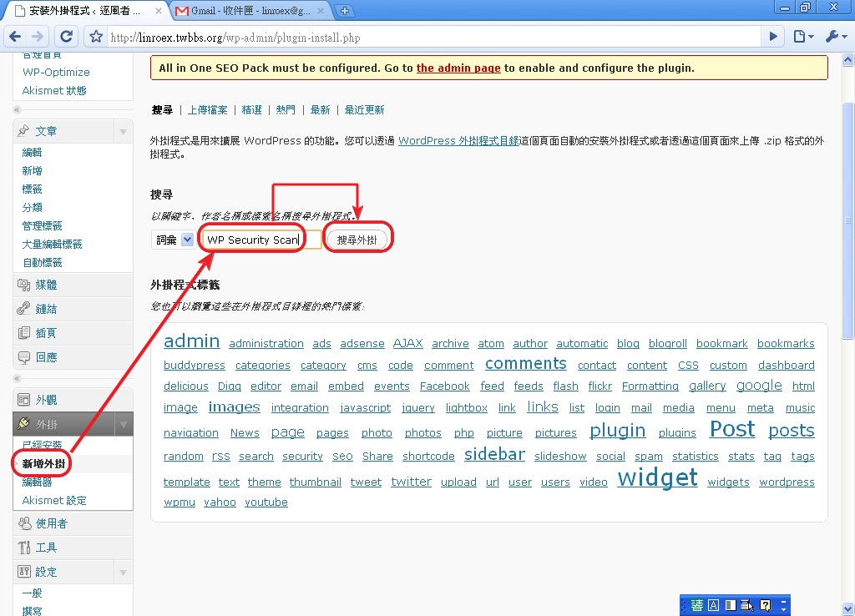Switch to 最新 newest tab

320,109
